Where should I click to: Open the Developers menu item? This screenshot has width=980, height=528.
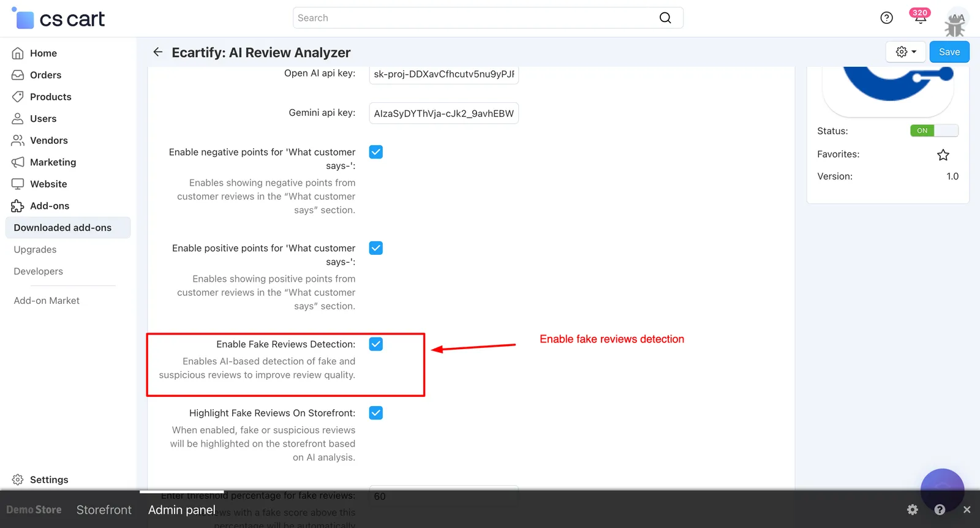click(x=38, y=271)
